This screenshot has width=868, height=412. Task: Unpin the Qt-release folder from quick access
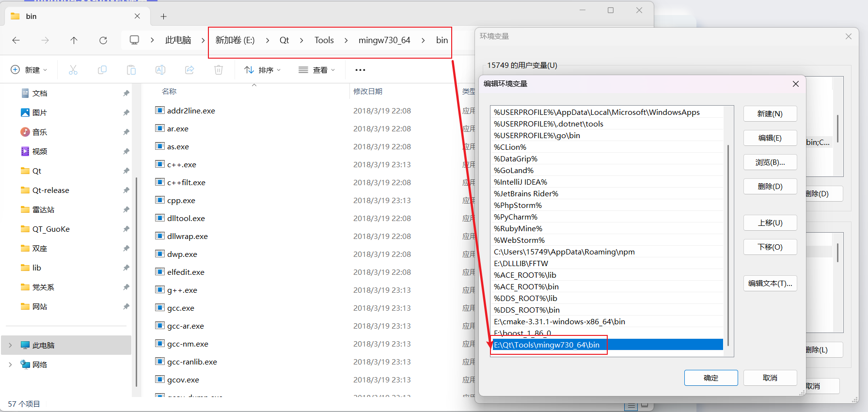click(126, 190)
